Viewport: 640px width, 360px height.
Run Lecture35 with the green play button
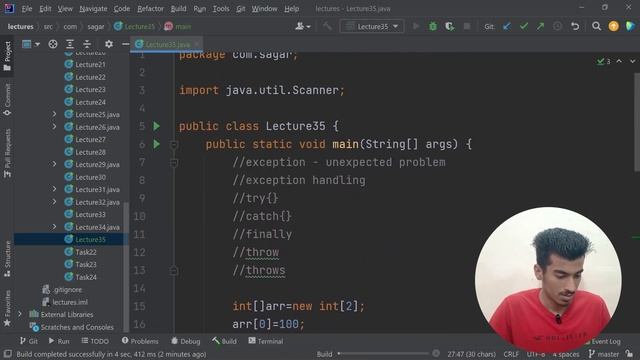coord(416,27)
